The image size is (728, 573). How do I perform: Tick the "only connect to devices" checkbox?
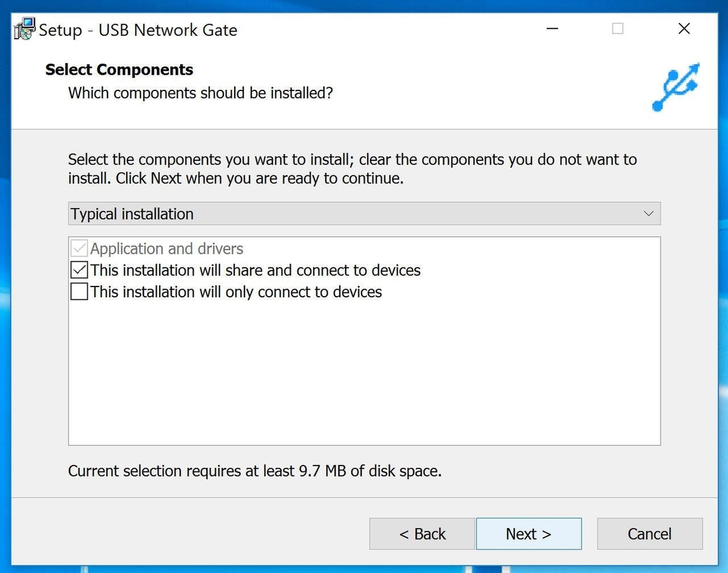tap(79, 292)
